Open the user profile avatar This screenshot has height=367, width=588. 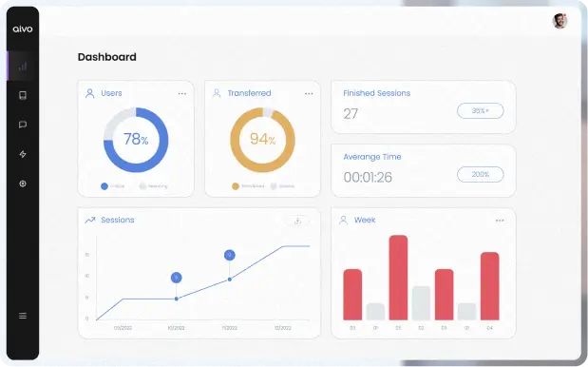click(560, 21)
